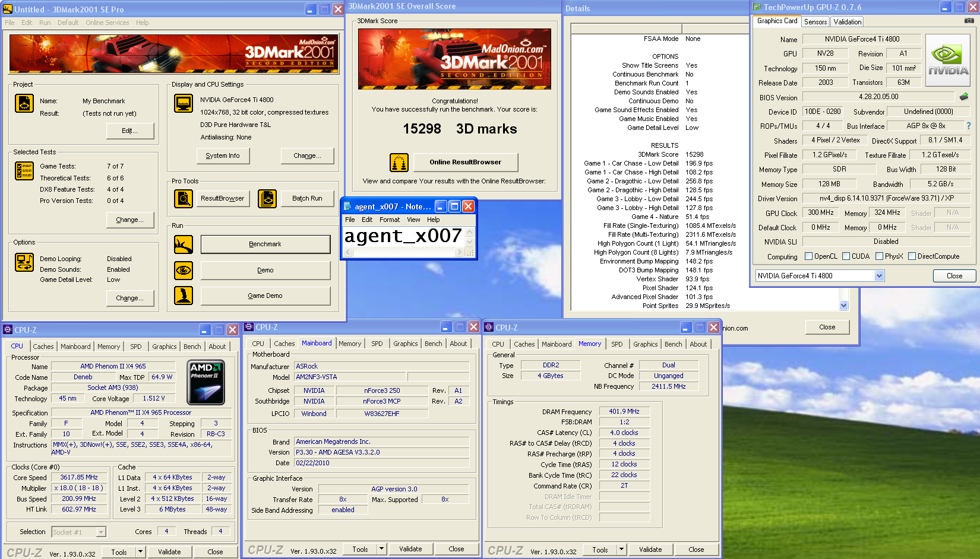Open the Socket #1 selection dropdown

click(101, 532)
